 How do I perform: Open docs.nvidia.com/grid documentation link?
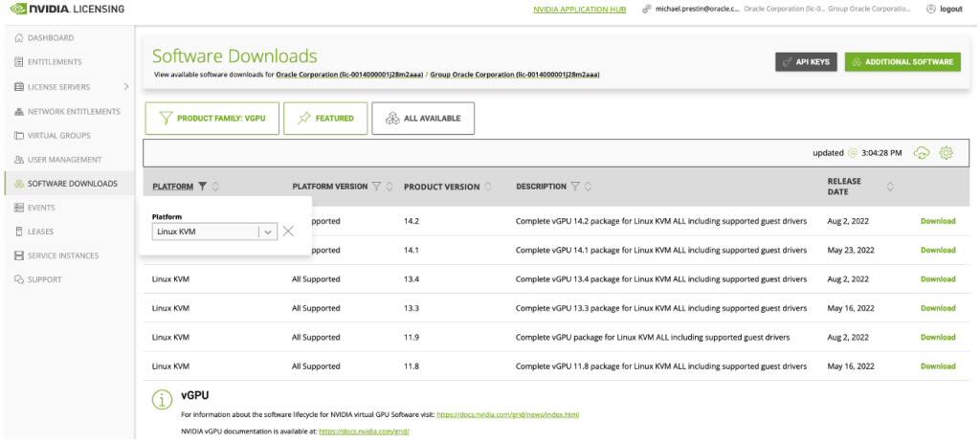click(x=364, y=432)
